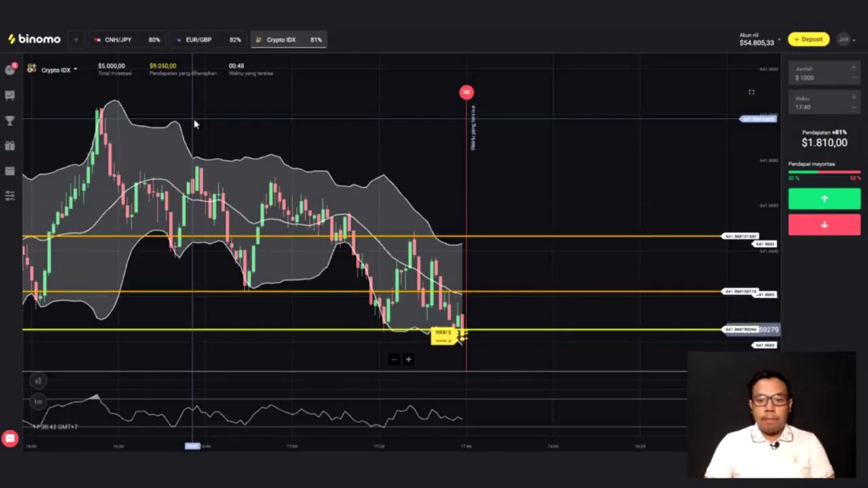Click the highlighted time label on time axis
The height and width of the screenshot is (488, 868).
pos(193,446)
